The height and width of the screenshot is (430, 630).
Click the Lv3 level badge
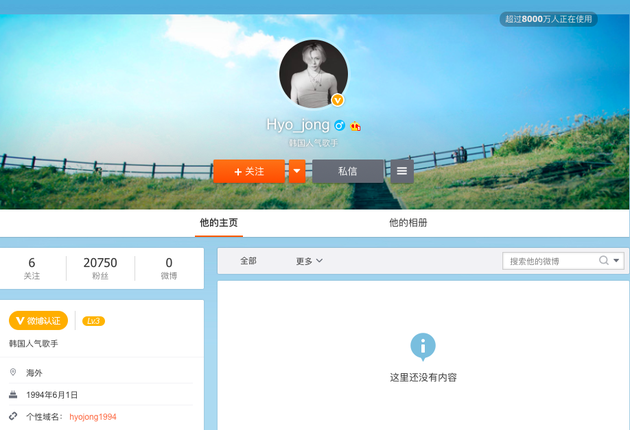[x=93, y=321]
